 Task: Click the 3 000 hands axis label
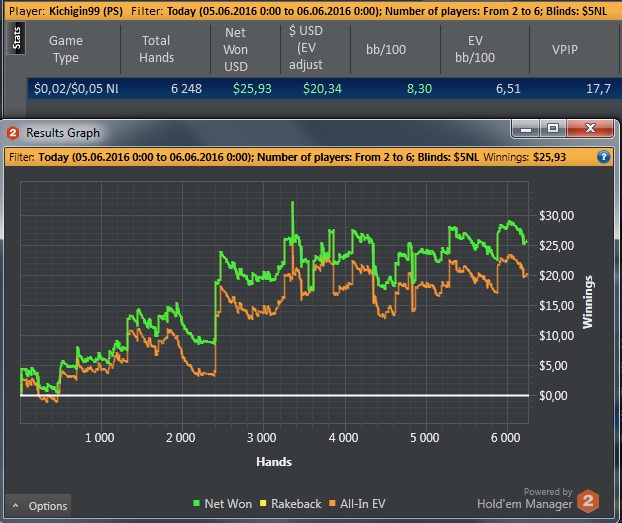[261, 438]
